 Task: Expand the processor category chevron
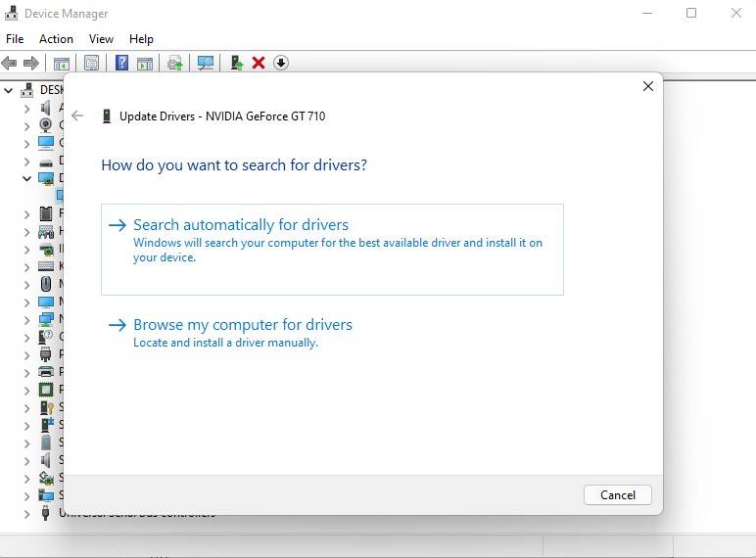pyautogui.click(x=26, y=390)
